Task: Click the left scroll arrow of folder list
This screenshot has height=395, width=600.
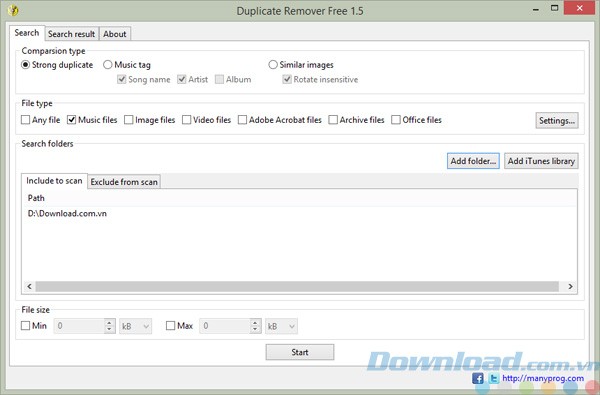Action: tap(29, 286)
